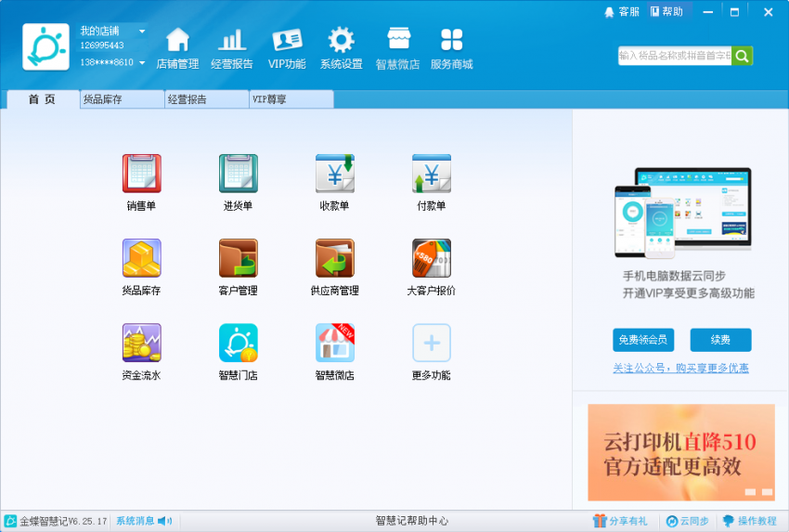The image size is (789, 532).
Task: Expand the phone number account dropdown
Action: point(142,63)
